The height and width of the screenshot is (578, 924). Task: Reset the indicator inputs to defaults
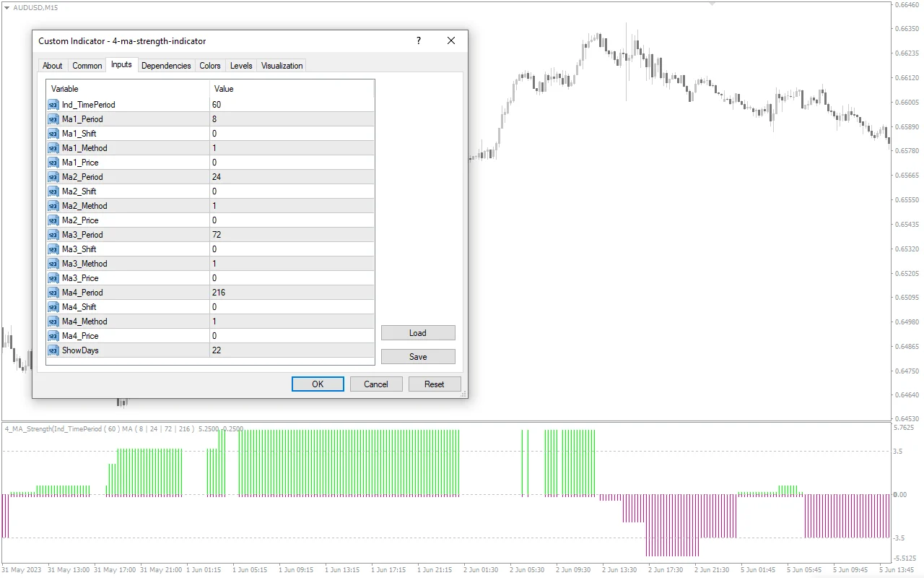coord(435,384)
